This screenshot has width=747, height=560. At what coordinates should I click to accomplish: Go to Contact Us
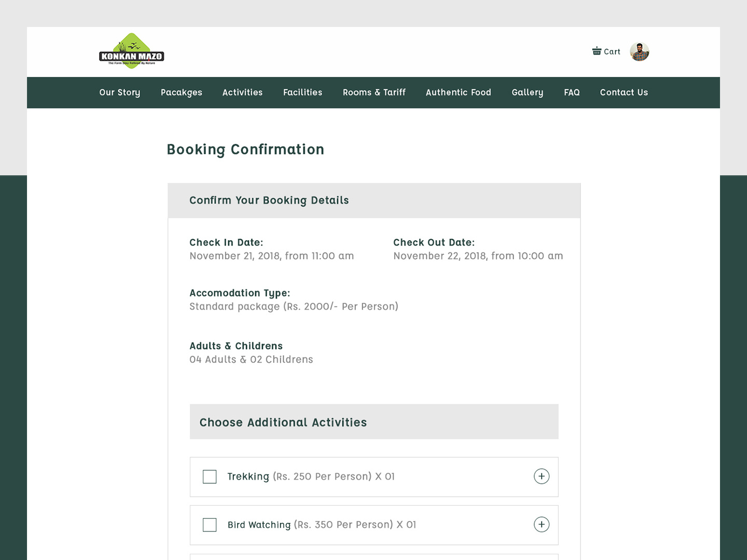(x=624, y=92)
